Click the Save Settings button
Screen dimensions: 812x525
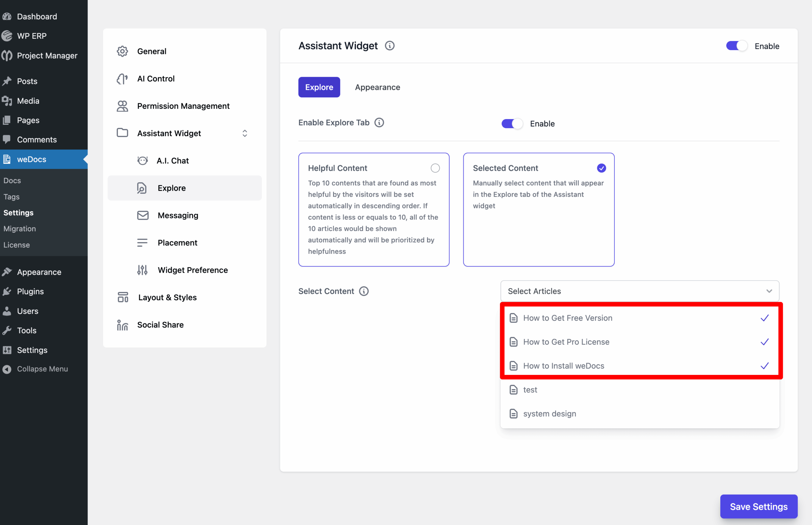click(x=758, y=507)
